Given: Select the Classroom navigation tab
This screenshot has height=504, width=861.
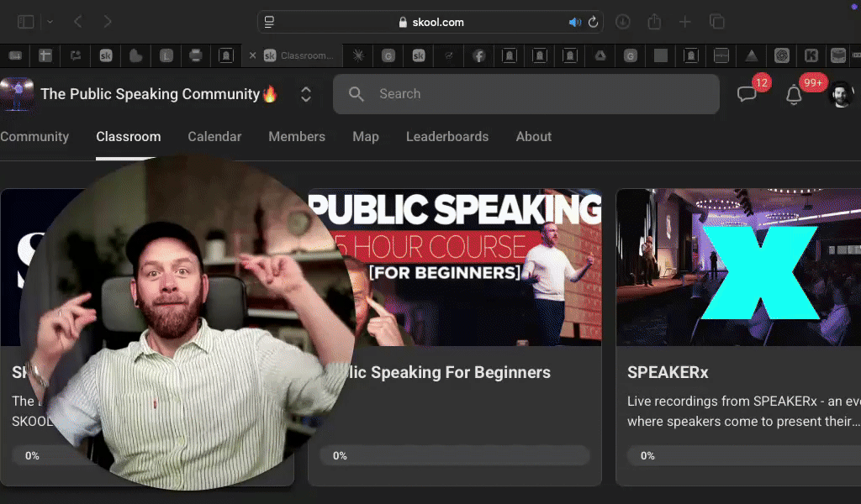Looking at the screenshot, I should pyautogui.click(x=129, y=137).
